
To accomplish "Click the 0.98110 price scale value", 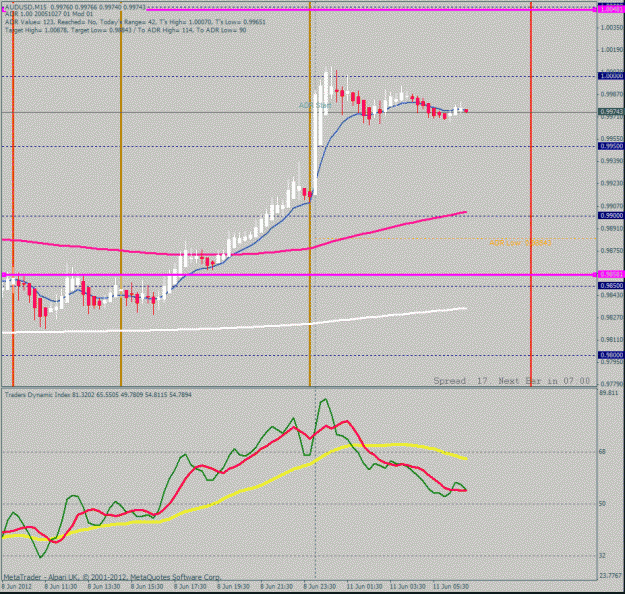I will click(612, 340).
